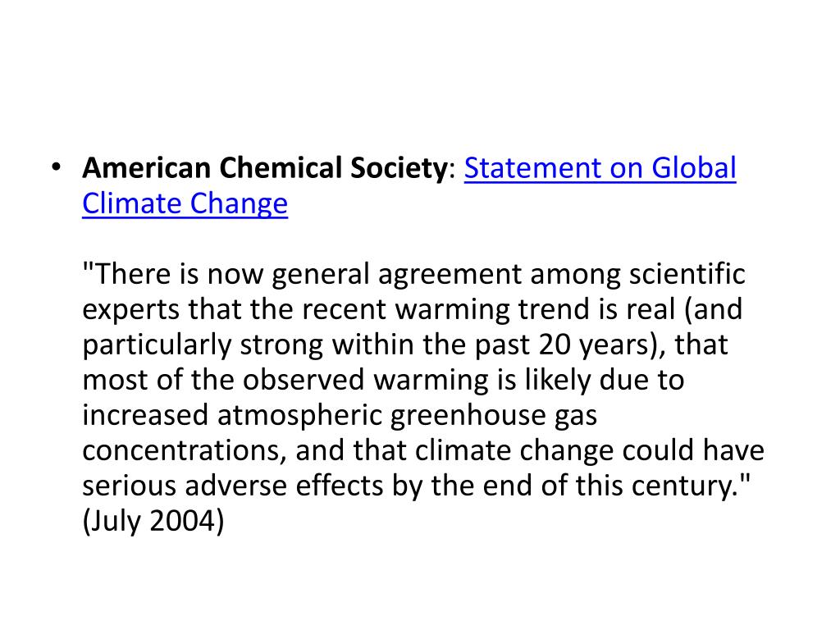Place cursor on the word 'scientific'

pos(687,273)
